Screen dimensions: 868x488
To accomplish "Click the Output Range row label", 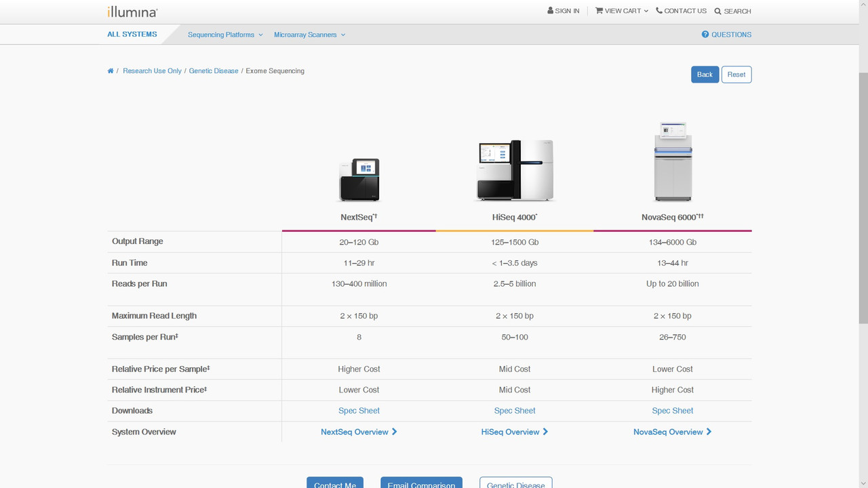I will (138, 241).
